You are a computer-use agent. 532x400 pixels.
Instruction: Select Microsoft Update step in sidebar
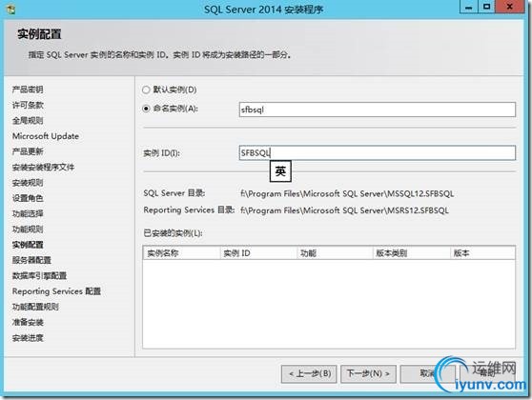(x=46, y=136)
